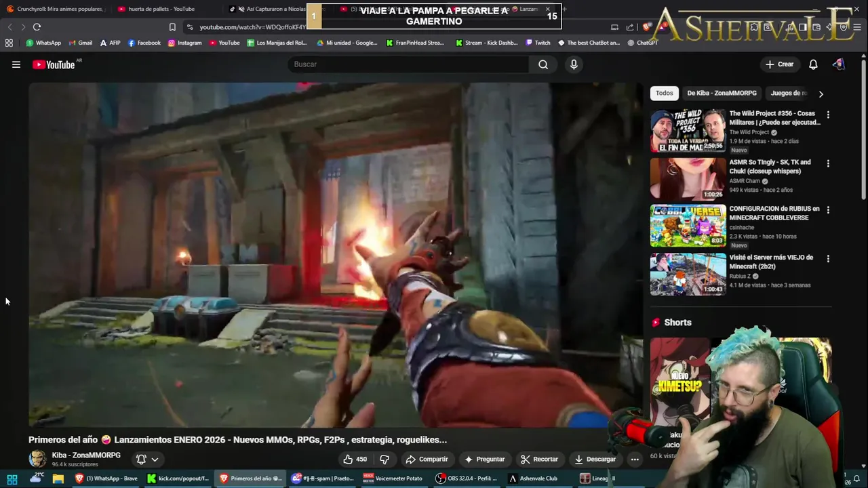868x488 pixels.
Task: Reload the page in browser
Action: [x=37, y=27]
